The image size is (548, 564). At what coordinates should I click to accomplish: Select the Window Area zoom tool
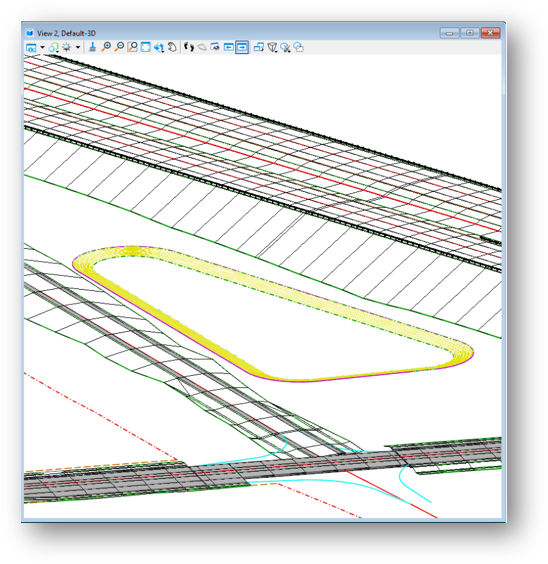pyautogui.click(x=132, y=47)
